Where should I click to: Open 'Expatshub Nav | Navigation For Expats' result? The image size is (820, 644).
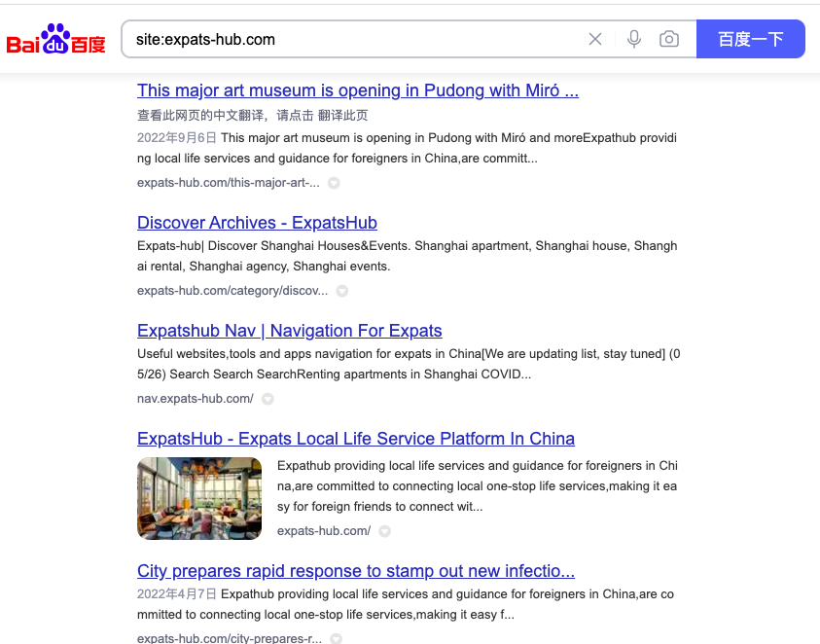pos(289,331)
